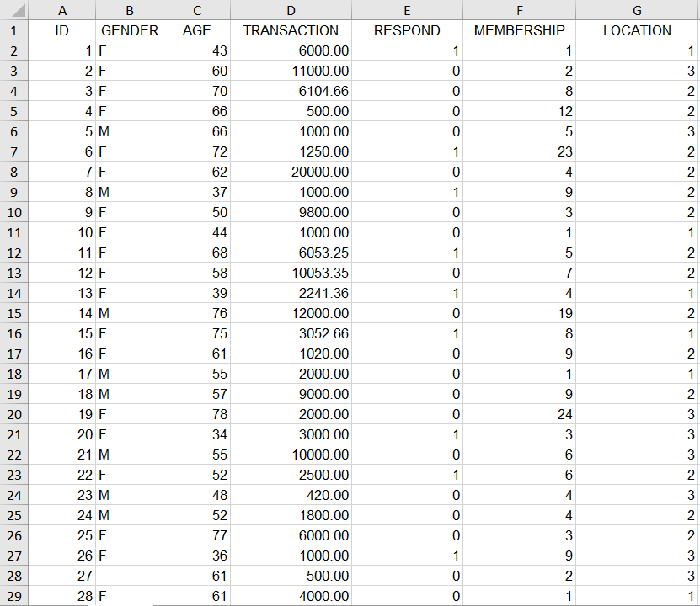The width and height of the screenshot is (700, 606).
Task: Select transaction cell 12000.00
Action: 291,313
